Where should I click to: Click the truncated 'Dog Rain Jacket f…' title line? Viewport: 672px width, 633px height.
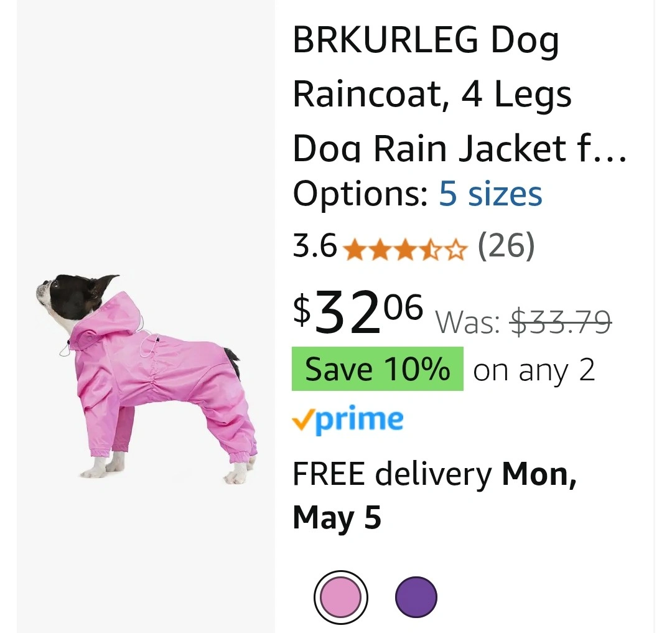[x=459, y=148]
